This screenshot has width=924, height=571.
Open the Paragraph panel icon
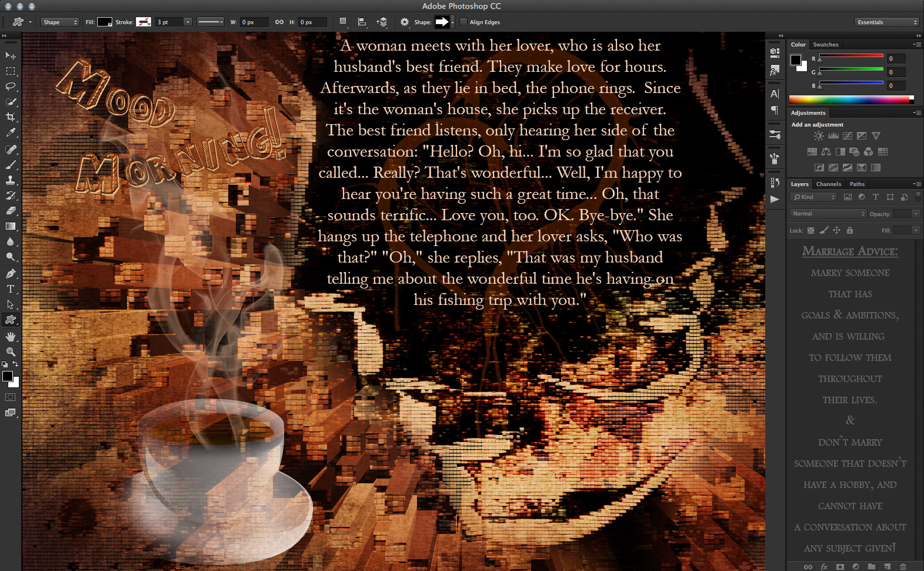click(775, 110)
